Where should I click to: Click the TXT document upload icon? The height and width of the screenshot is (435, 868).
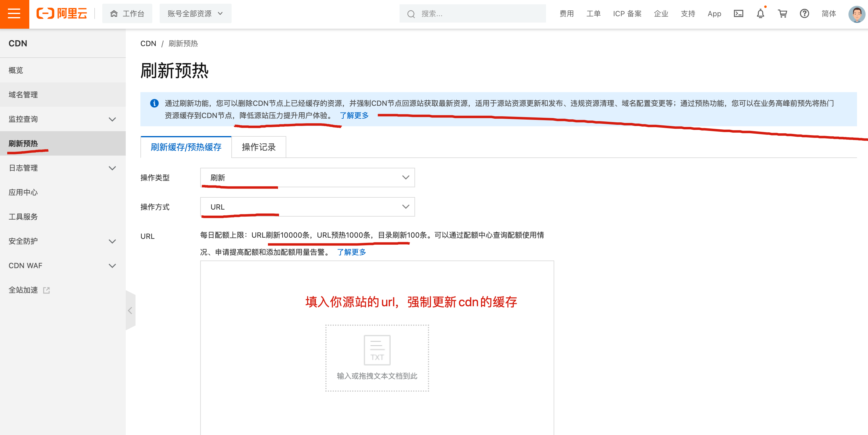377,350
